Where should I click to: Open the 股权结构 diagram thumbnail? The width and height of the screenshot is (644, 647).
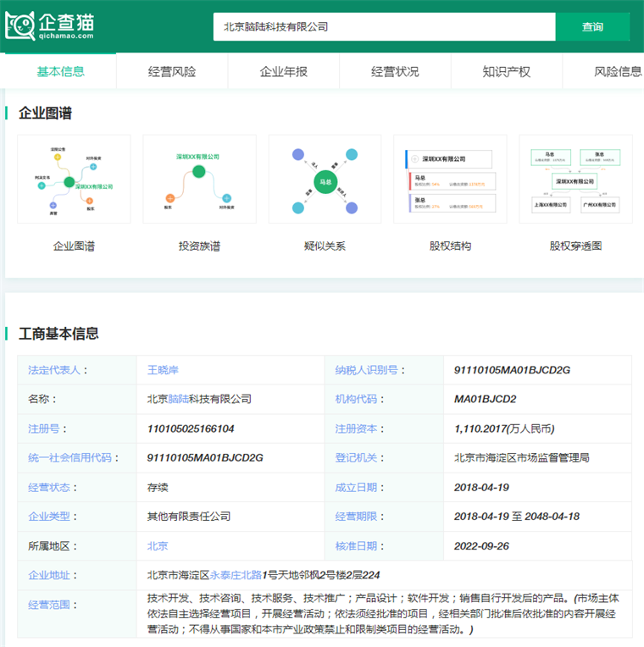(450, 179)
